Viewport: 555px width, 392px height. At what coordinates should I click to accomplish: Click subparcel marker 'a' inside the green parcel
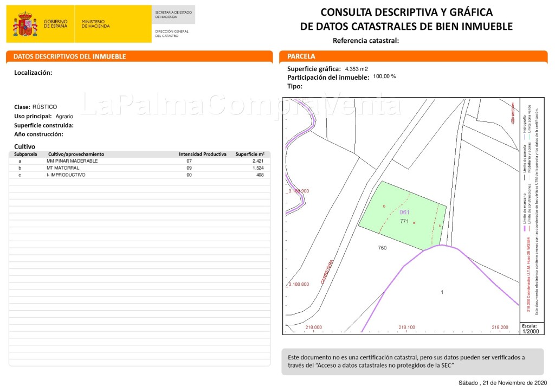tap(414, 223)
